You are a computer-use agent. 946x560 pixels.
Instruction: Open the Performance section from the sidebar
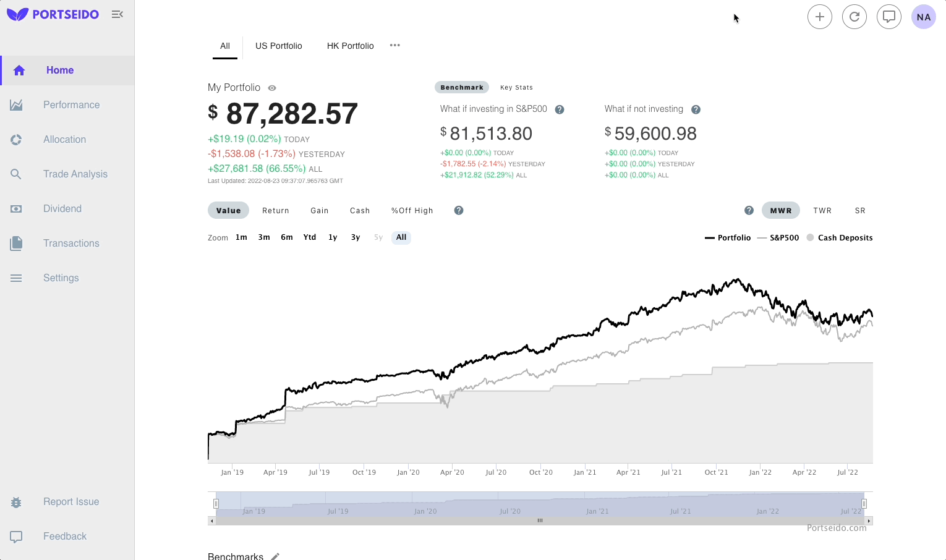(71, 104)
